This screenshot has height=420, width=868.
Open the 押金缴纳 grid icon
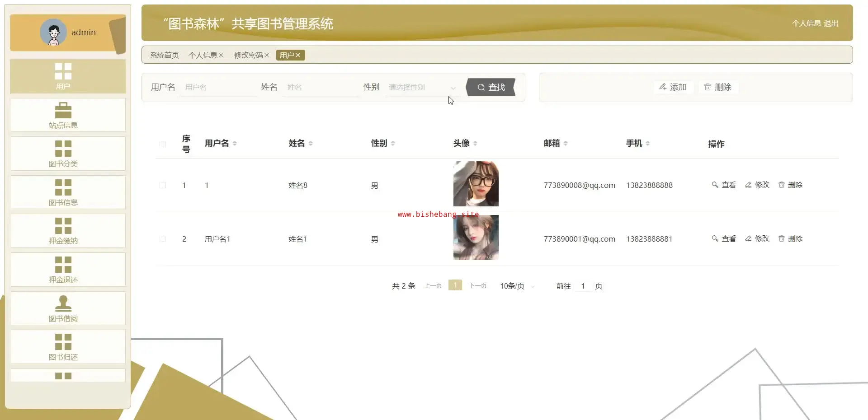tap(63, 226)
